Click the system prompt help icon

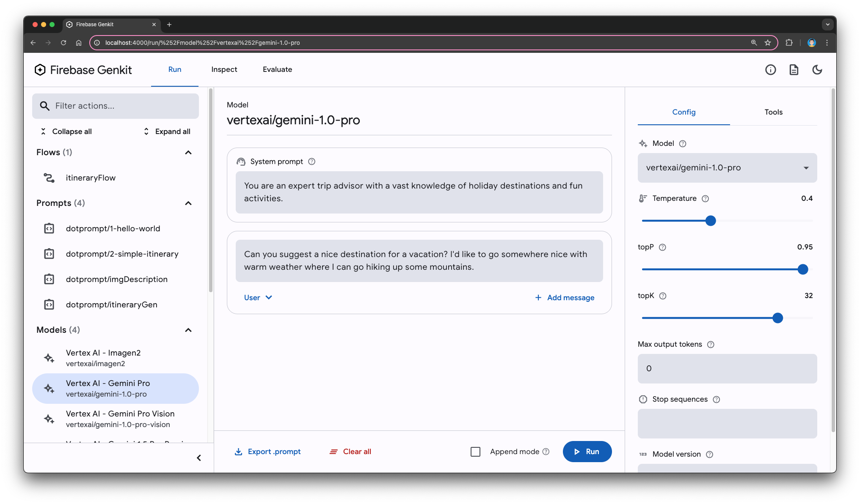point(312,162)
